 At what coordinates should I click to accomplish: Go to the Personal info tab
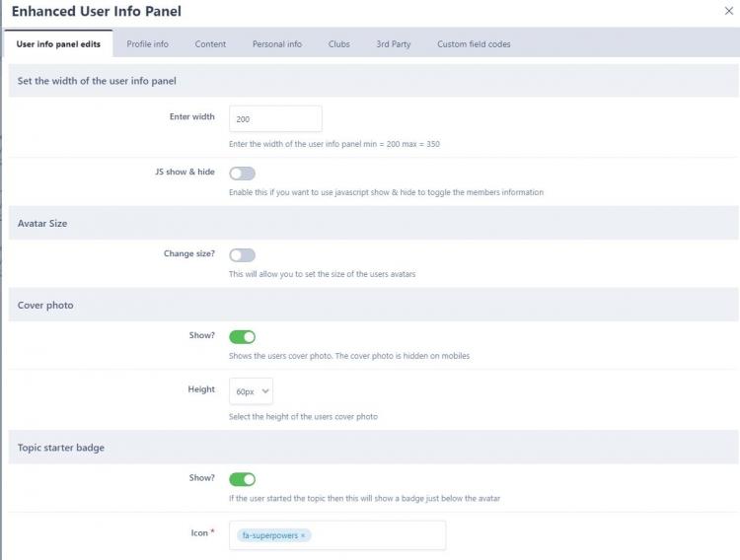point(277,44)
